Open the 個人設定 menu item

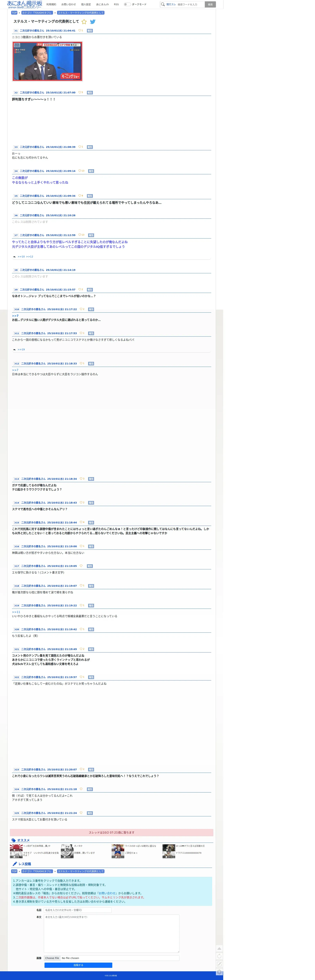click(x=86, y=5)
